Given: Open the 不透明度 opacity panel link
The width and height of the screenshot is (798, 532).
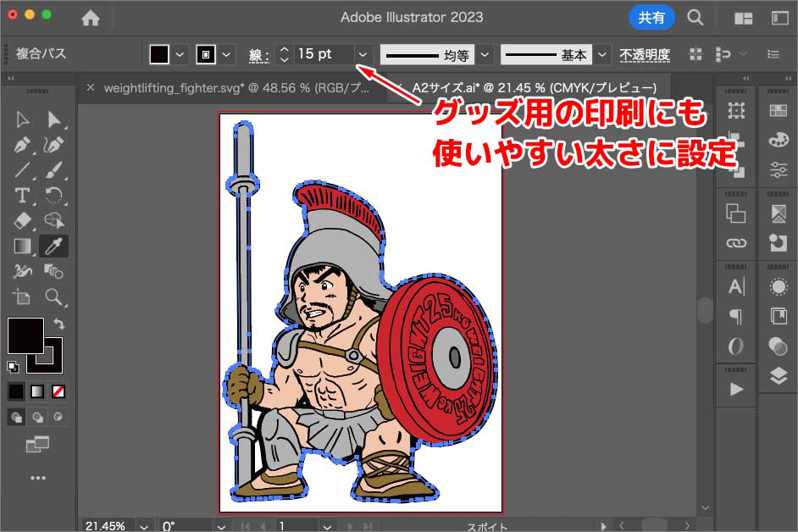Looking at the screenshot, I should pyautogui.click(x=644, y=54).
